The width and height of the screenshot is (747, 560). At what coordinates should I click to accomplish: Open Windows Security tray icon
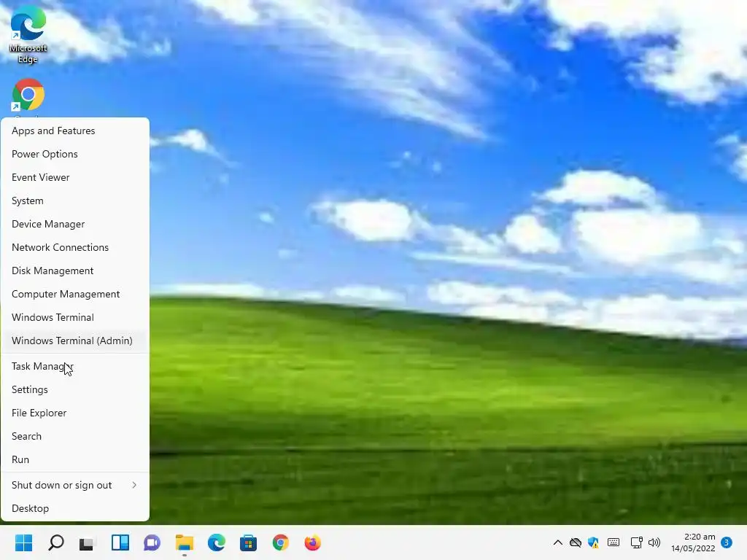coord(594,542)
